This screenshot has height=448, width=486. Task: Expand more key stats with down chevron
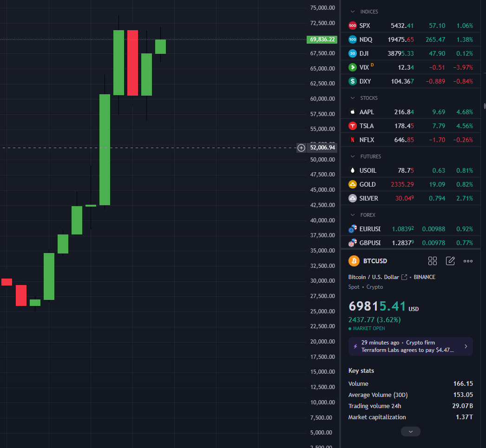pyautogui.click(x=411, y=432)
